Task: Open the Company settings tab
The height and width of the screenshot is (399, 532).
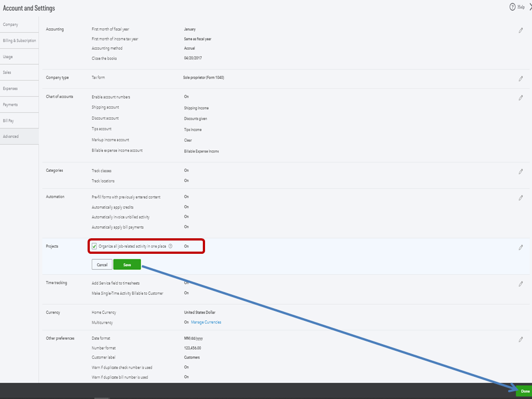Action: (19, 24)
